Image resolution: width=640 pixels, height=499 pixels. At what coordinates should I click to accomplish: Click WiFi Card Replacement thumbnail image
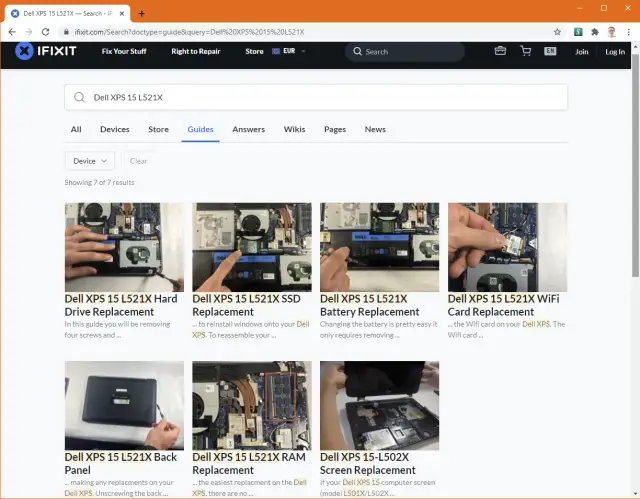[x=507, y=247]
